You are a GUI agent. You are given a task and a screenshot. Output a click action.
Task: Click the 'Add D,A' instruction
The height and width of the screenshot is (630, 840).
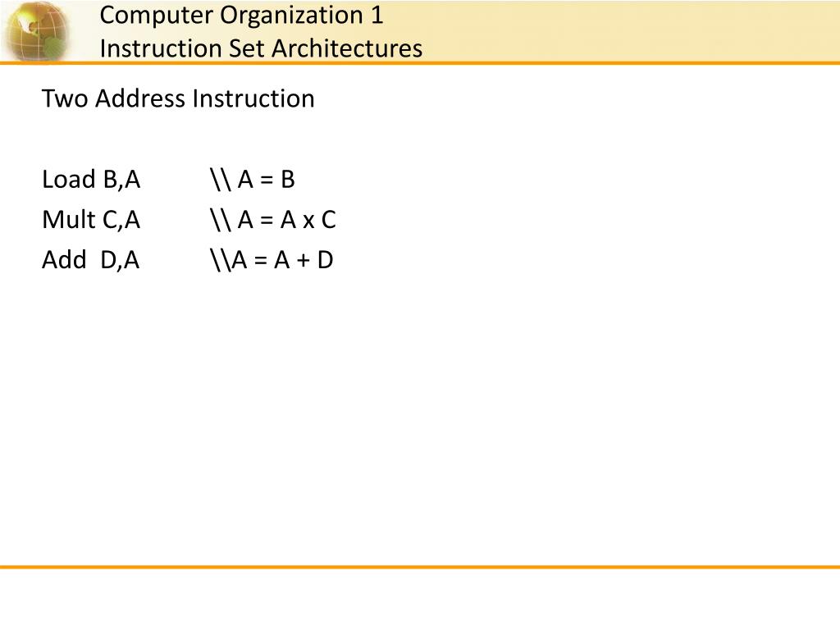tap(90, 260)
